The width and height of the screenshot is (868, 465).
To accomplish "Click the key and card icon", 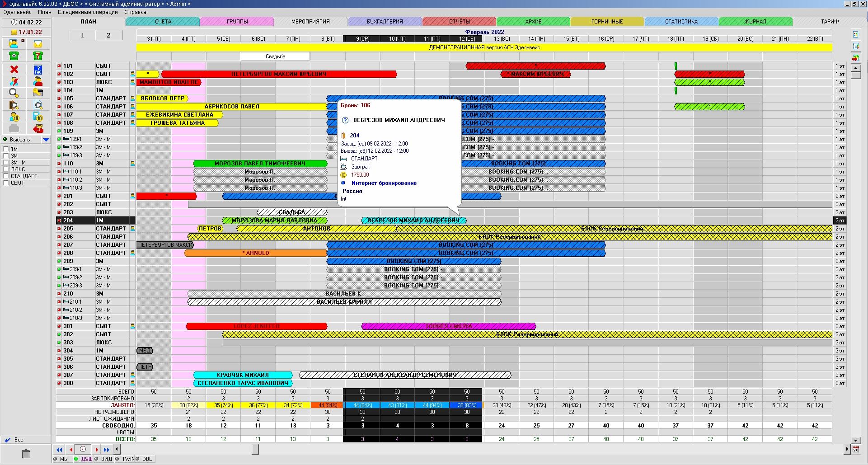I will click(x=38, y=93).
